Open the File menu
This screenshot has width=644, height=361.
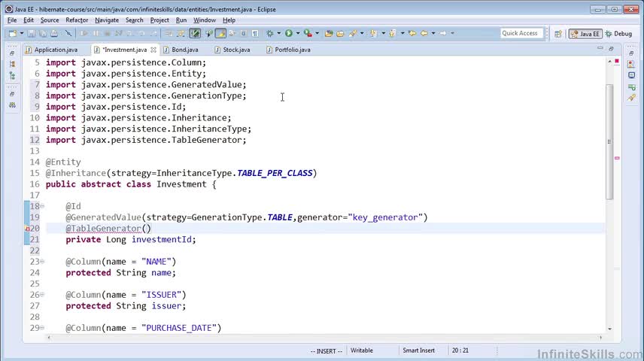coord(12,20)
